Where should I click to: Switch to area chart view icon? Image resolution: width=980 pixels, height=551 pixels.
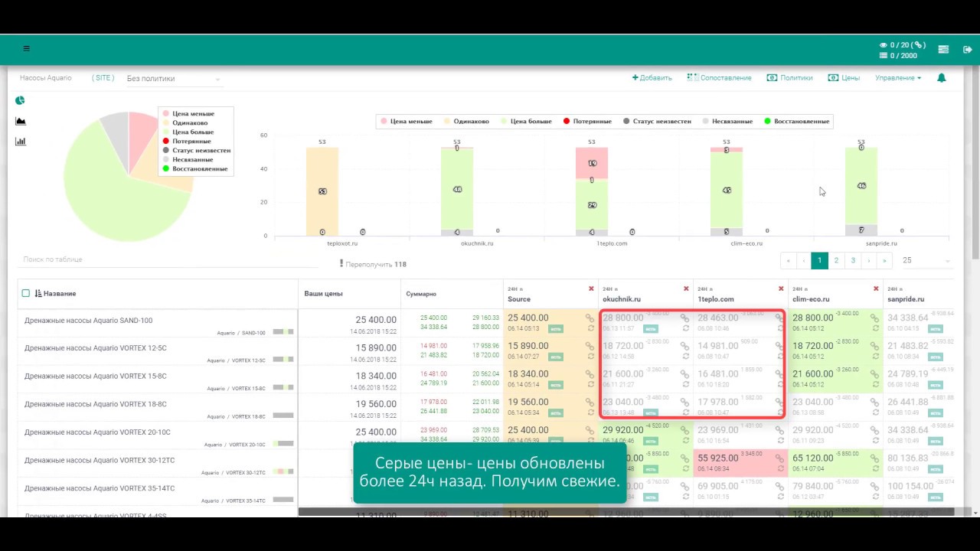[21, 121]
